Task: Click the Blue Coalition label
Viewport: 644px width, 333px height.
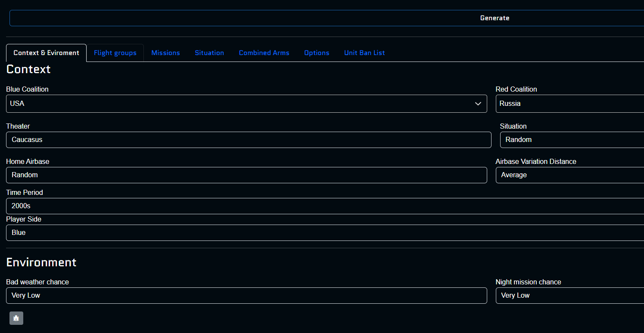Action: pos(27,89)
